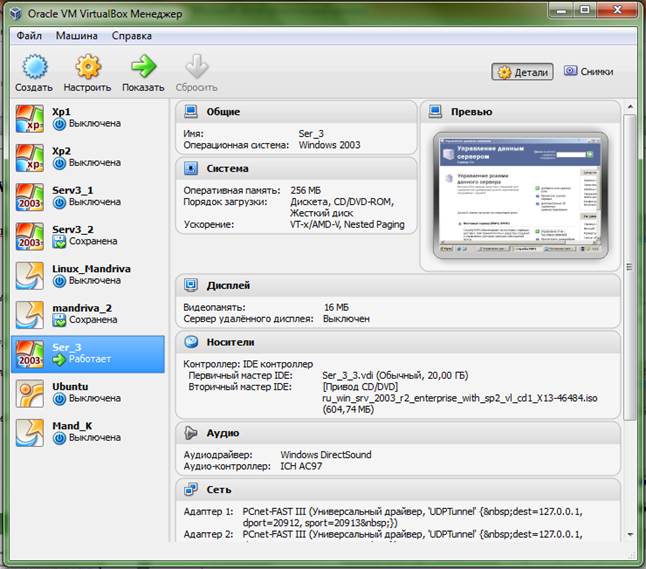
Task: Click the ru_win_srv_2003 iso file name
Action: [x=460, y=398]
